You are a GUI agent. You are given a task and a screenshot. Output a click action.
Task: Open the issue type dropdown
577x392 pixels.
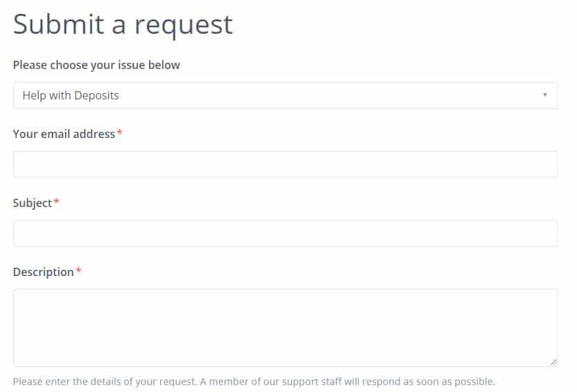(285, 95)
